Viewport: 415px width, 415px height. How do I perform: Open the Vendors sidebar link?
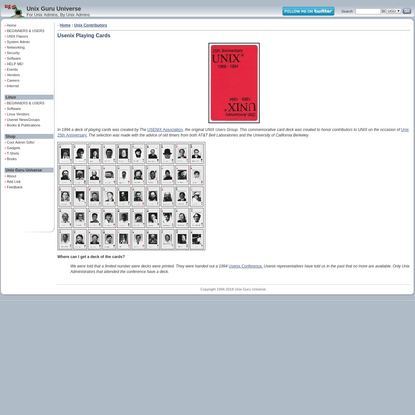pyautogui.click(x=13, y=75)
